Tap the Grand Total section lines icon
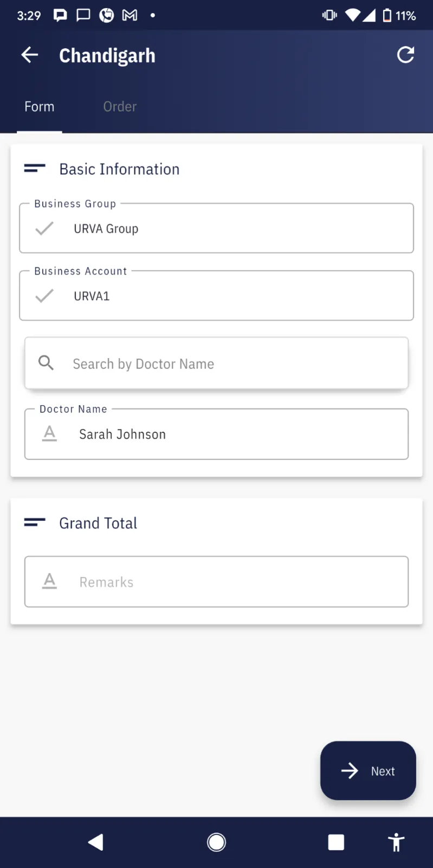The image size is (433, 868). tap(35, 522)
